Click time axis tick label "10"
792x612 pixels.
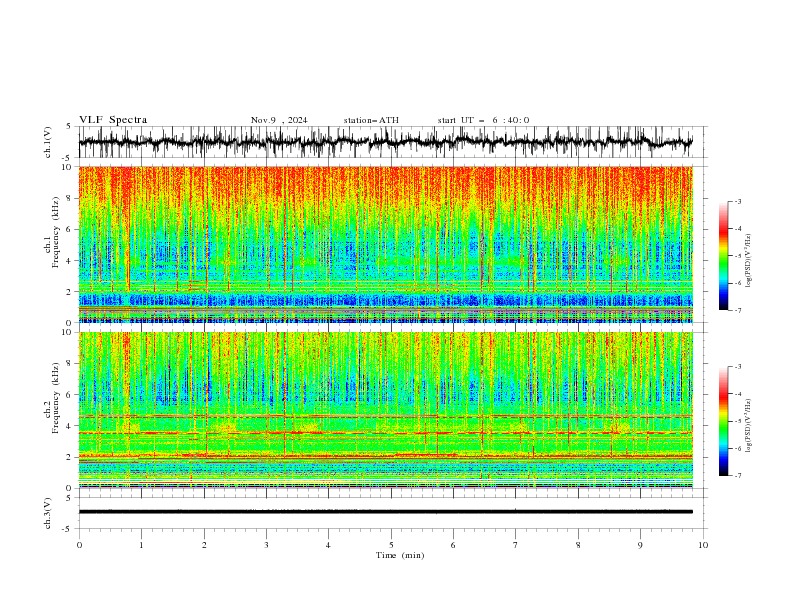point(703,545)
